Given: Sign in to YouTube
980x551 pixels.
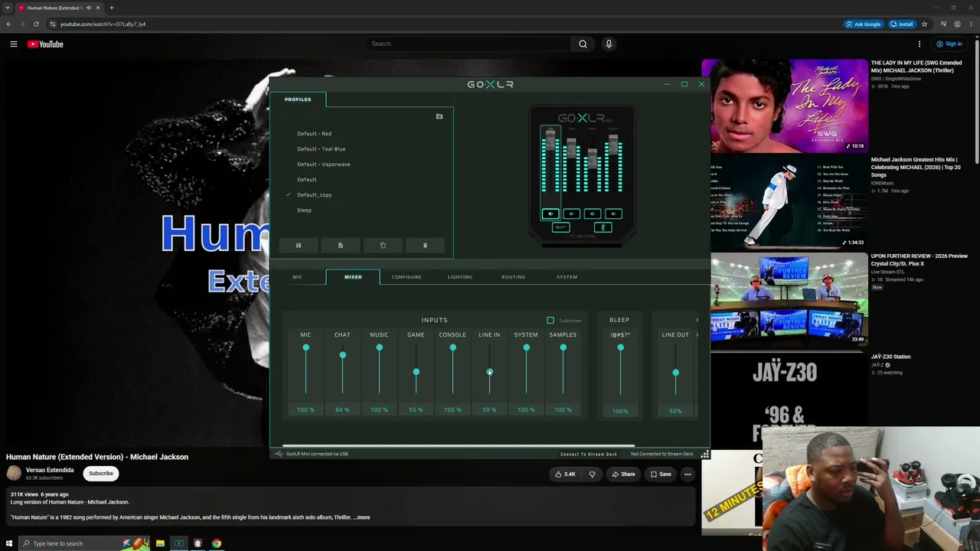Looking at the screenshot, I should pos(948,44).
